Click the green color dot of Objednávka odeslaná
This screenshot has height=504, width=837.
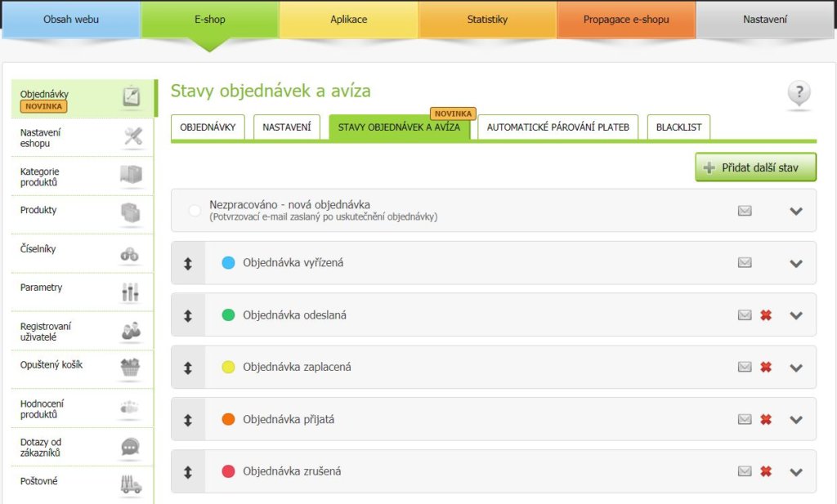click(228, 314)
